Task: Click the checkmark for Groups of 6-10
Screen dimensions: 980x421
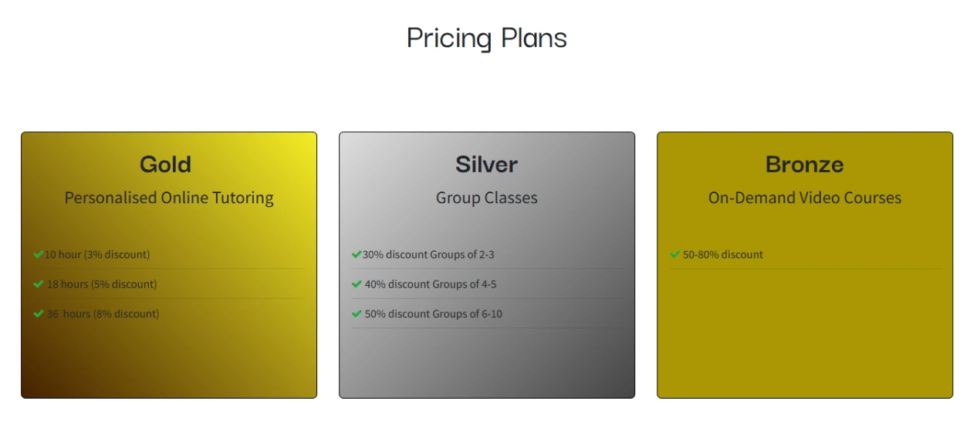Action: coord(356,314)
